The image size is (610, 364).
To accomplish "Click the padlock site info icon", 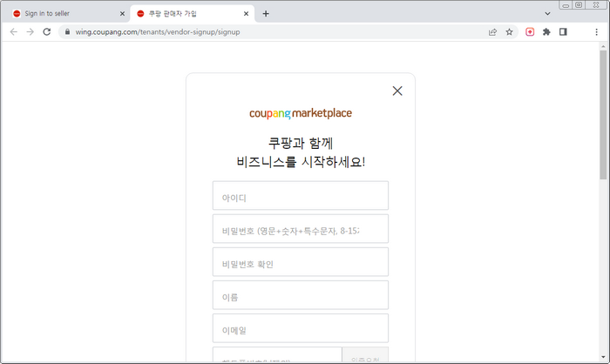I will coord(67,32).
